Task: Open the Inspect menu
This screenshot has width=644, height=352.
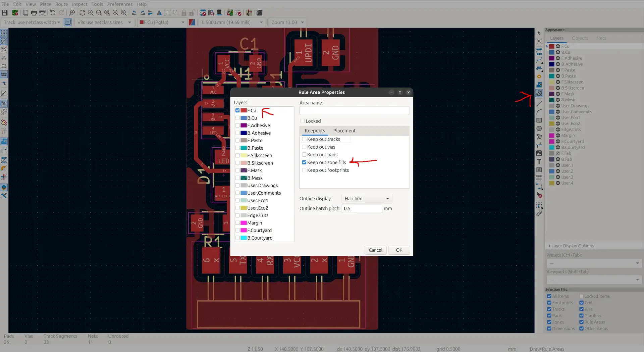Action: coord(79,4)
